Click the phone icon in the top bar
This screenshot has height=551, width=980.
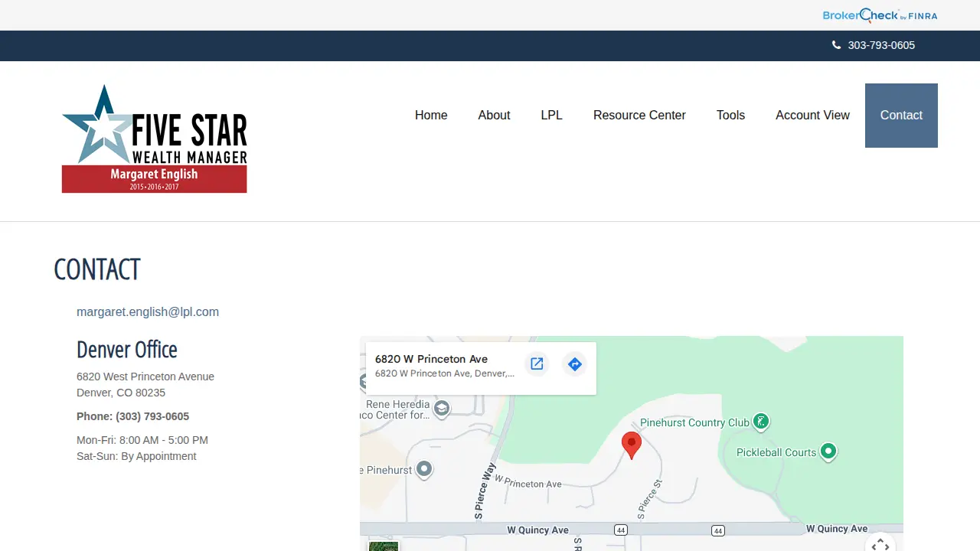pyautogui.click(x=836, y=45)
